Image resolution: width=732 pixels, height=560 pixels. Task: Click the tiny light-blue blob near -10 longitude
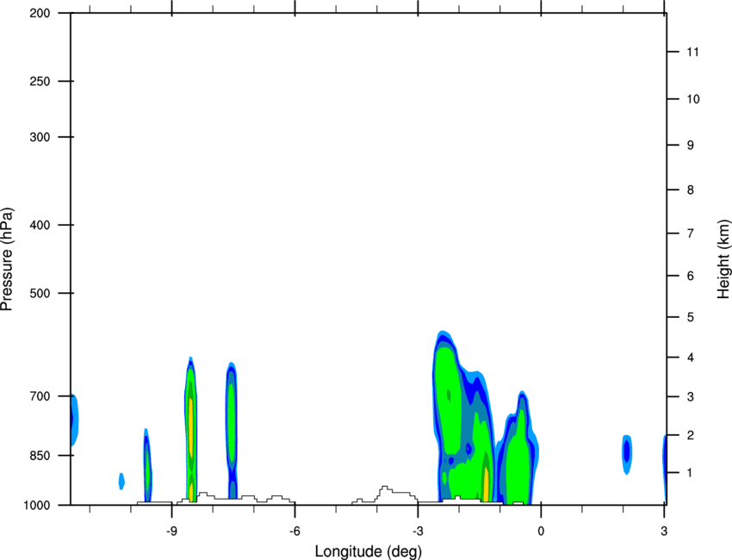tap(121, 481)
